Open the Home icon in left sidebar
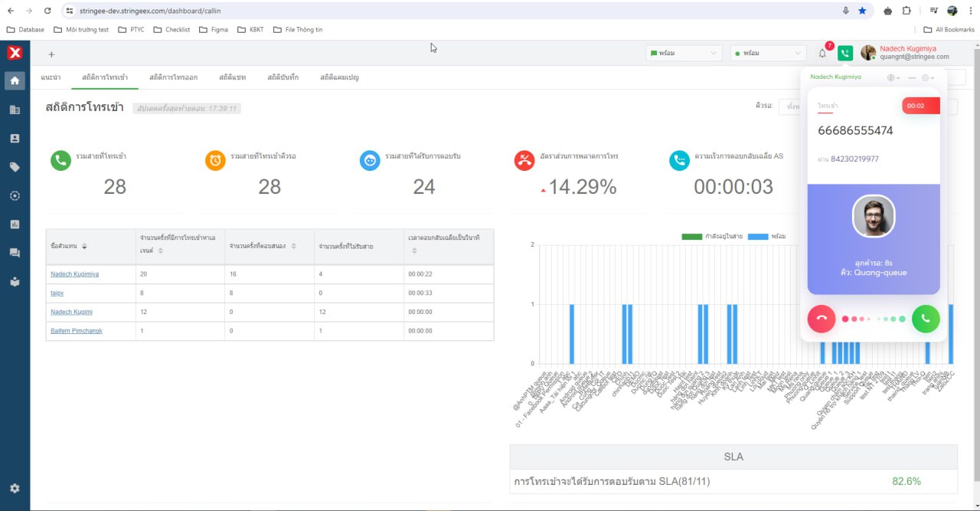Image resolution: width=980 pixels, height=511 pixels. click(x=15, y=80)
